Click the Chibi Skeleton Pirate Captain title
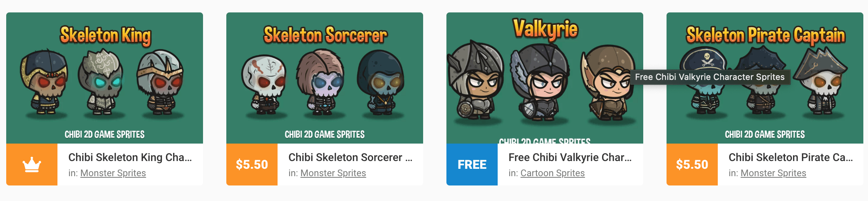The height and width of the screenshot is (201, 868). 790,157
